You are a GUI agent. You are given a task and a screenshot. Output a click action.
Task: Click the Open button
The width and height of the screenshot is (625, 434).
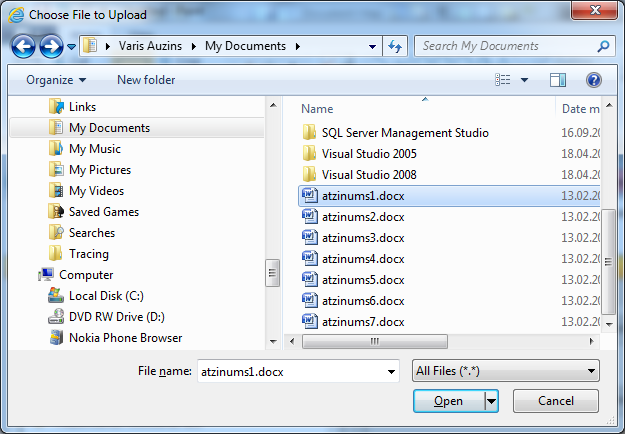[x=448, y=401]
